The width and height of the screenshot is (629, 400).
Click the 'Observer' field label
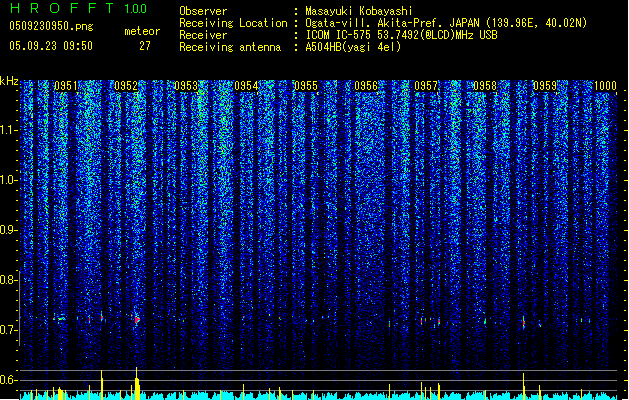[203, 11]
